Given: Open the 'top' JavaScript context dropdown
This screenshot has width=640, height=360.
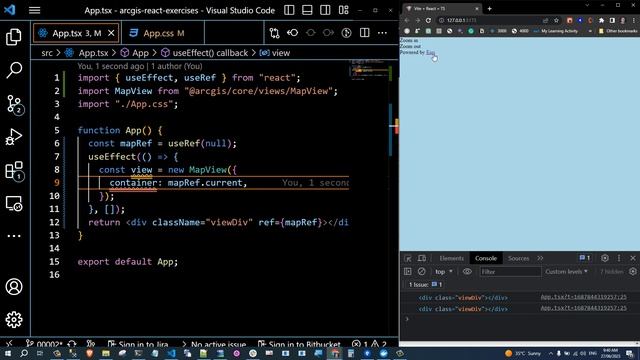Looking at the screenshot, I should [444, 271].
